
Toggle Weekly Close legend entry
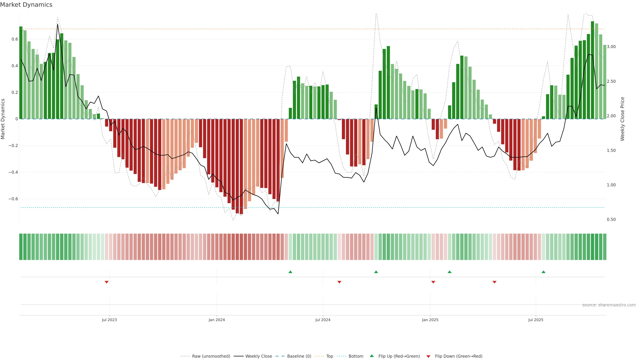[x=258, y=356]
